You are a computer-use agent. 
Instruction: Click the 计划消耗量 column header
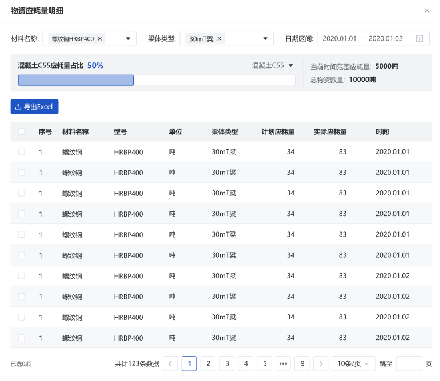pyautogui.click(x=278, y=132)
